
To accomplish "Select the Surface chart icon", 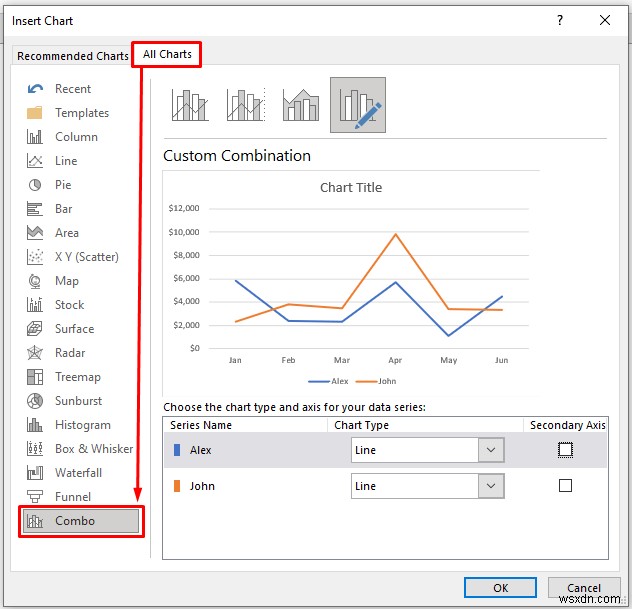I will pos(35,329).
